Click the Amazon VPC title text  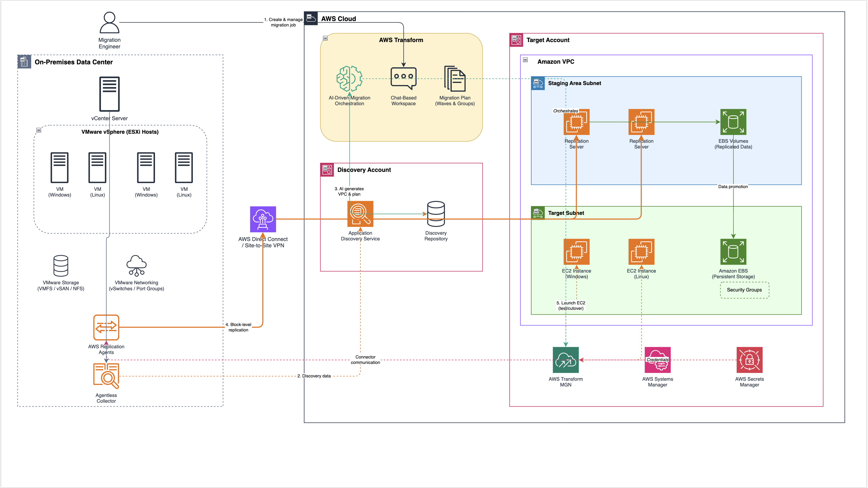tap(556, 61)
